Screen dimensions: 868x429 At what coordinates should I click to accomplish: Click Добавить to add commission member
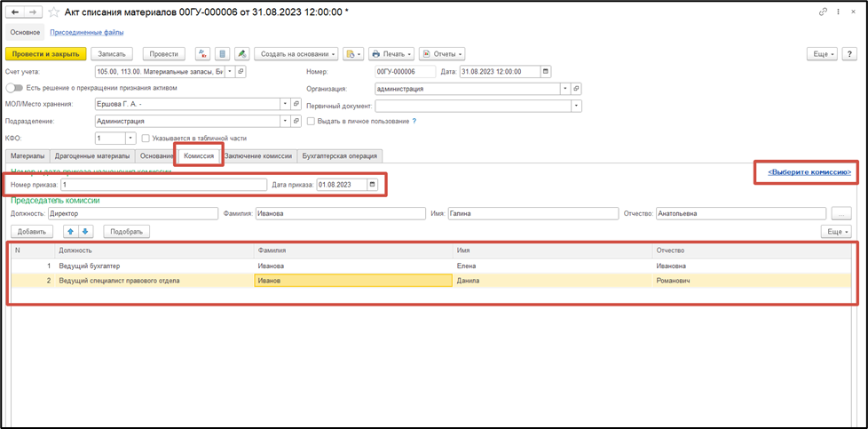pyautogui.click(x=32, y=231)
